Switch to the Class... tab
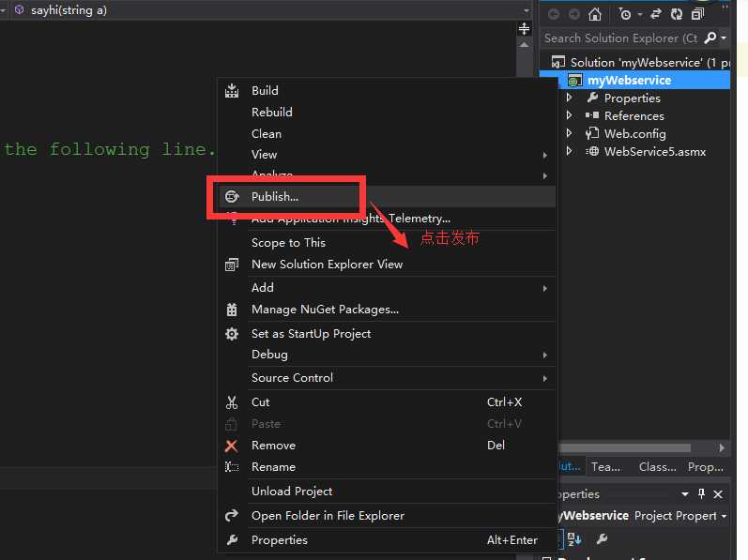The height and width of the screenshot is (560, 748). (657, 466)
